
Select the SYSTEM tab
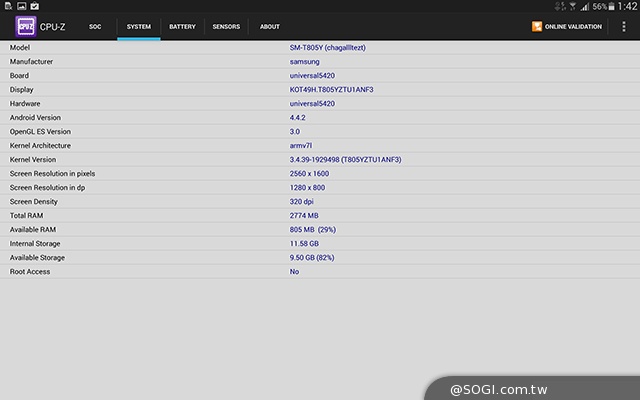pos(139,27)
